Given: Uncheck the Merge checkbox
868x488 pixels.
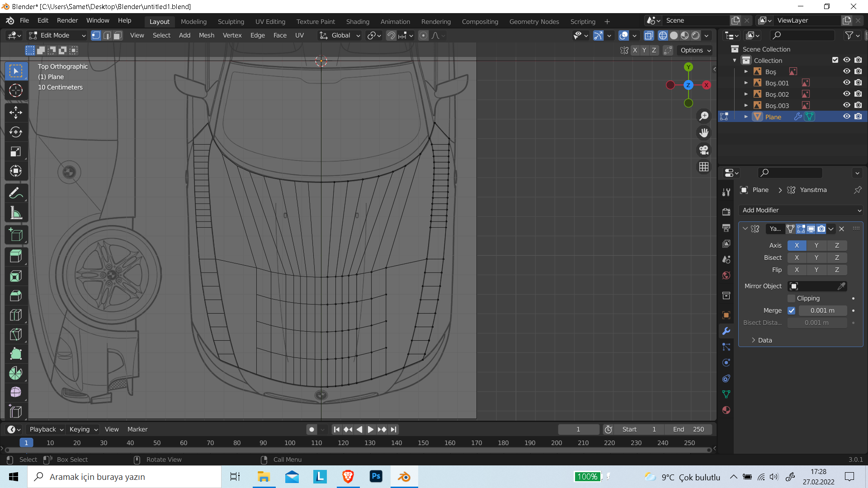Looking at the screenshot, I should (x=791, y=310).
